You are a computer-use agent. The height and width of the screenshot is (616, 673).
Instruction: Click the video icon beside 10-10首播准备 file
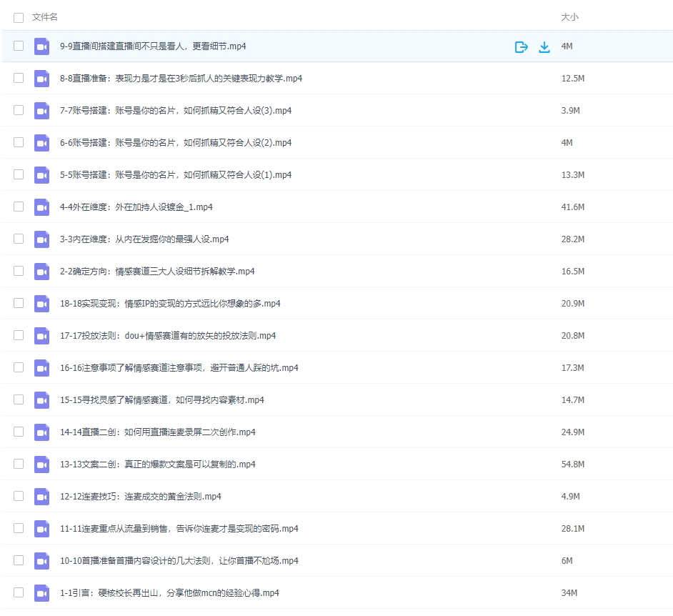point(41,560)
